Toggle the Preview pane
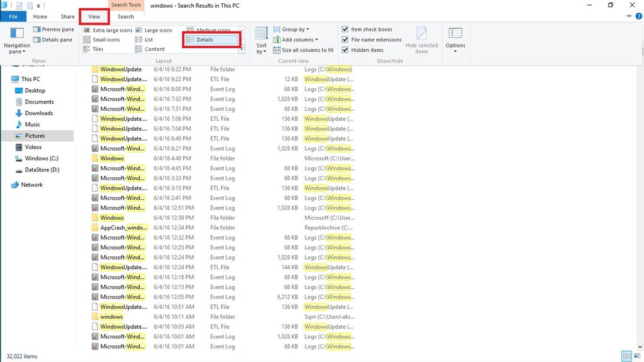Screen dimensions: 644x362 [x=53, y=30]
